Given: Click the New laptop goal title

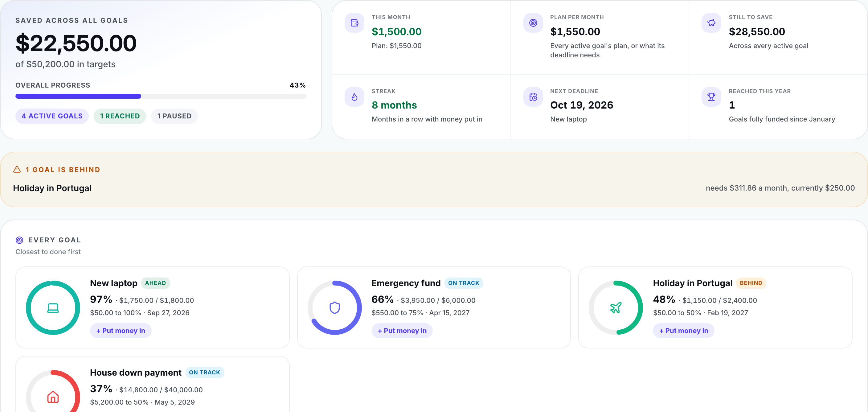Looking at the screenshot, I should coord(113,283).
